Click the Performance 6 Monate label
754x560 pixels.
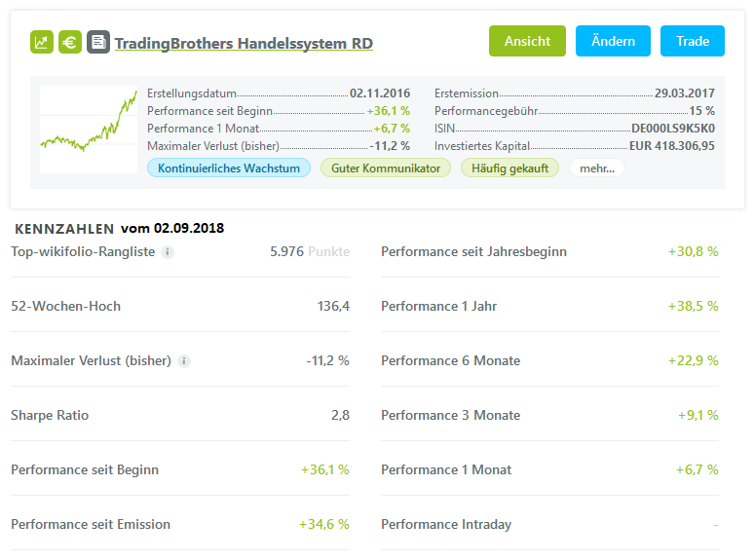click(451, 361)
